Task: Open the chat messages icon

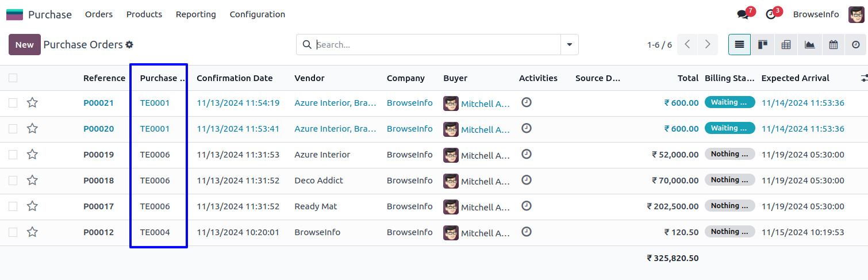Action: tap(743, 14)
